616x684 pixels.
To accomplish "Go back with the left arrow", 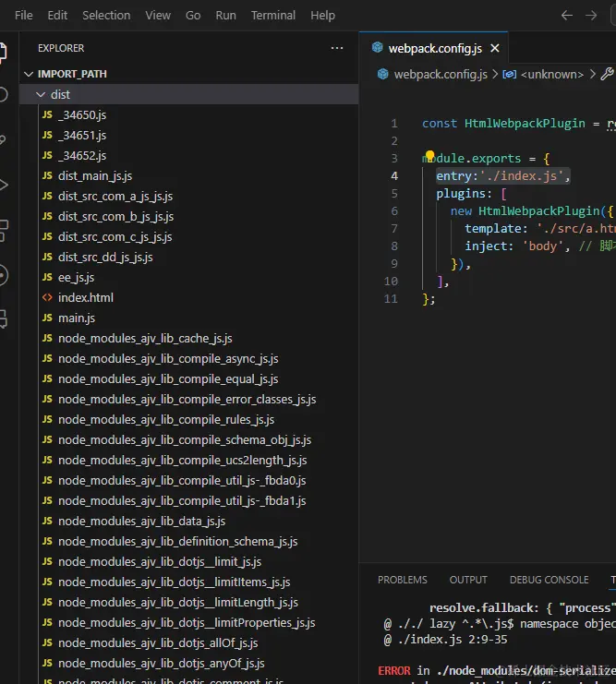I will pos(567,16).
